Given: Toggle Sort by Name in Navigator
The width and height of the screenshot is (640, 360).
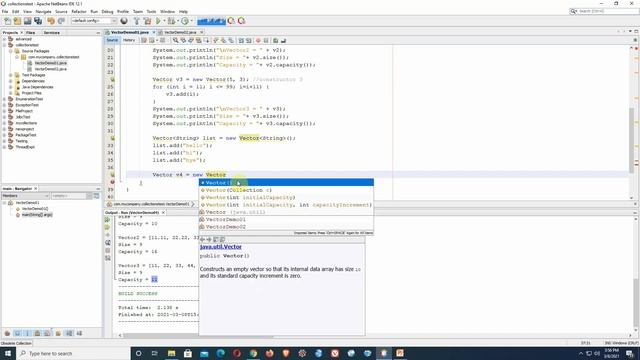Looking at the screenshot, I should (x=69, y=333).
